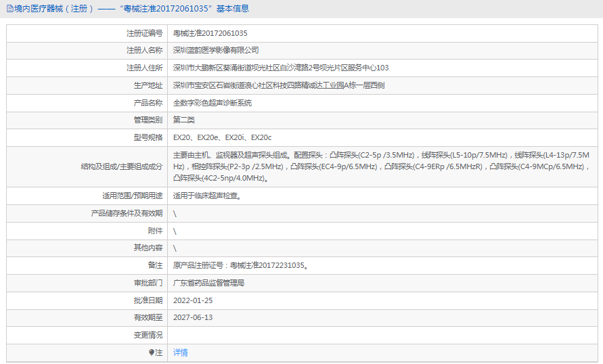Click the document icon beside 境内医疗器械
The height and width of the screenshot is (364, 603).
point(10,8)
